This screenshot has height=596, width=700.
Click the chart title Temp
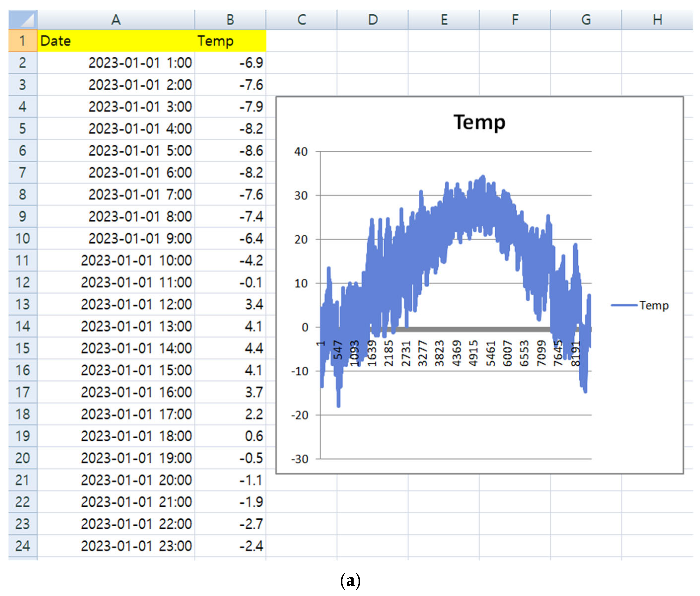pos(479,122)
